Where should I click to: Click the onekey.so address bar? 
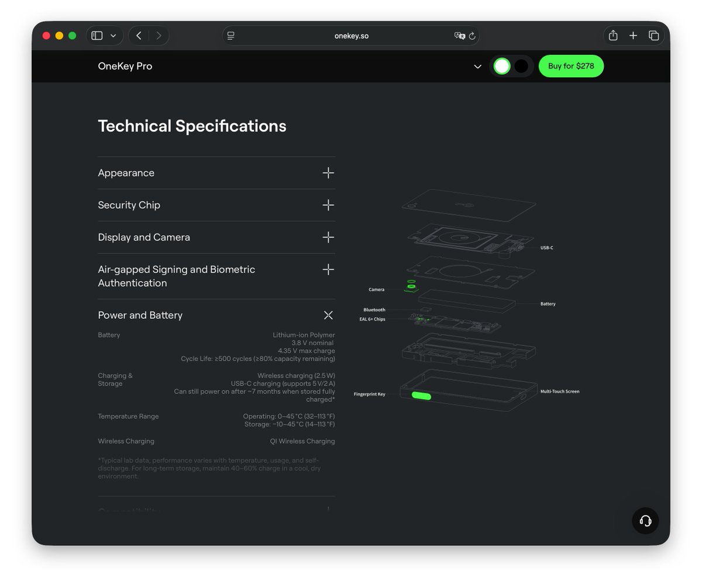[x=351, y=36]
